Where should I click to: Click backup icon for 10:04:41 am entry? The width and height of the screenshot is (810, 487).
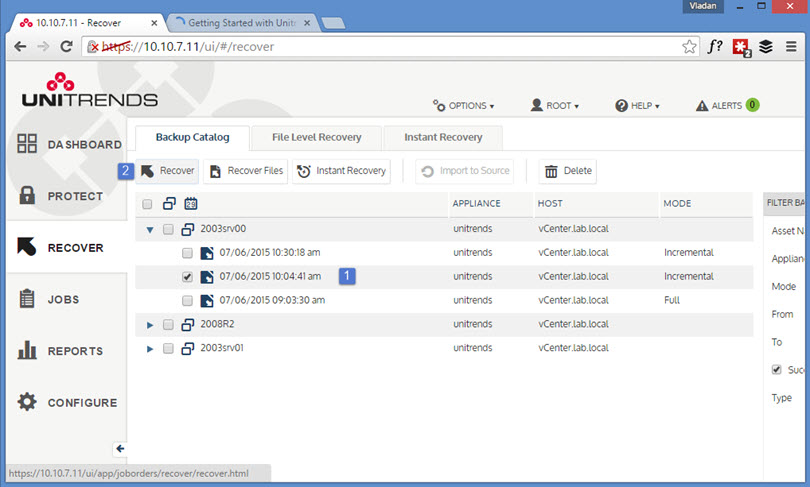point(207,277)
